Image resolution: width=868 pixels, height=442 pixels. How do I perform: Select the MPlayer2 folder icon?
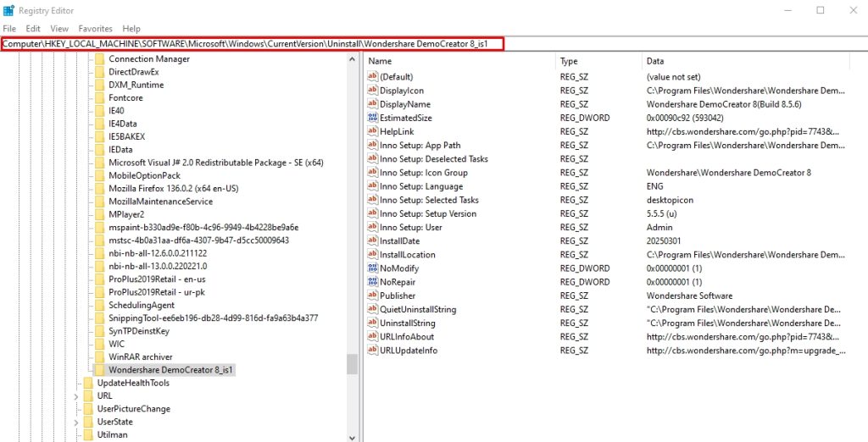click(99, 214)
